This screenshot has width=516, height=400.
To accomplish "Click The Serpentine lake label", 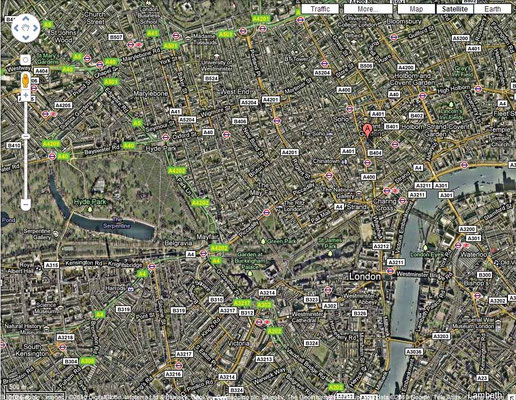I will pos(117,223).
